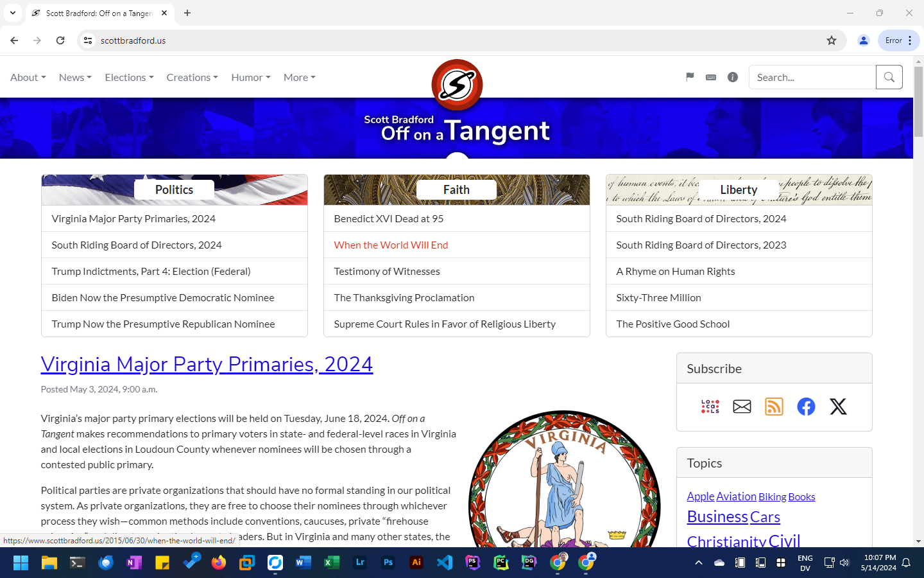Click the info circle icon in the header
The image size is (924, 578).
click(733, 77)
